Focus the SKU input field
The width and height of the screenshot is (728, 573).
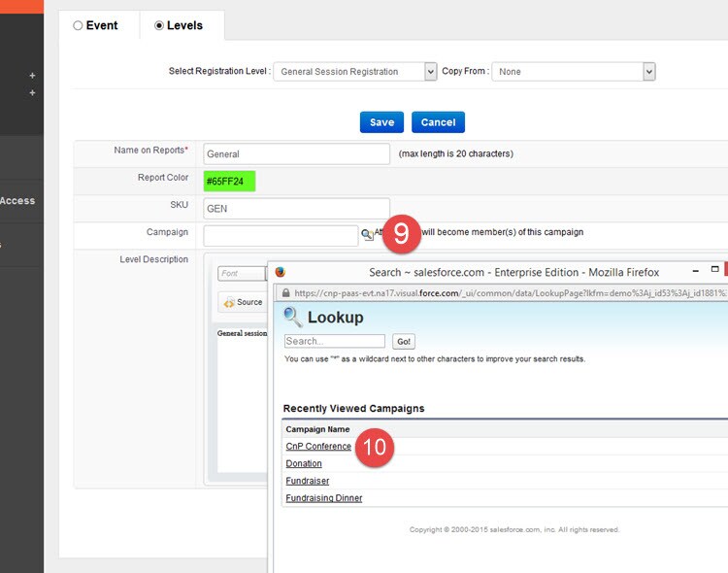click(x=297, y=209)
